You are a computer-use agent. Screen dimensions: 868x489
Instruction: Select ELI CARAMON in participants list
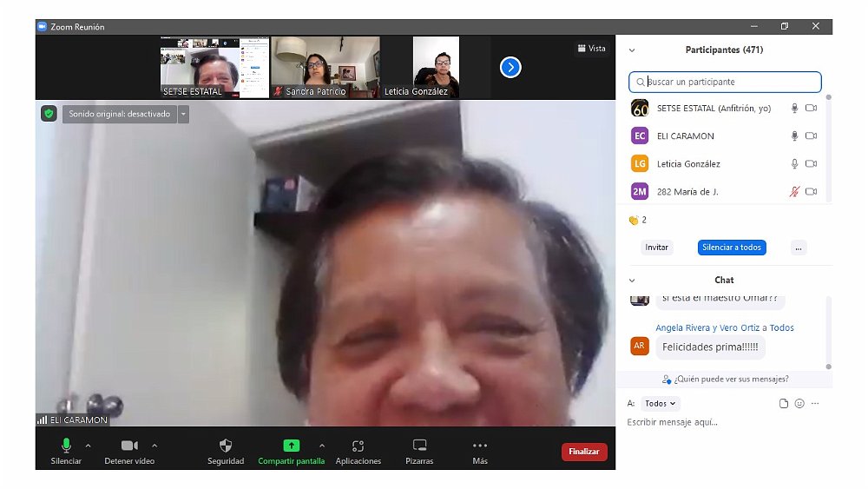tap(686, 136)
